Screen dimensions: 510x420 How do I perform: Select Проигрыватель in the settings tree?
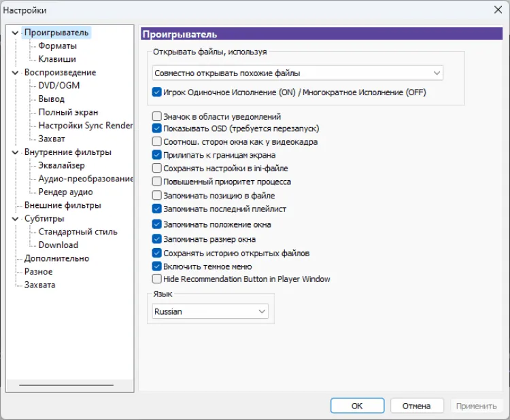(56, 33)
